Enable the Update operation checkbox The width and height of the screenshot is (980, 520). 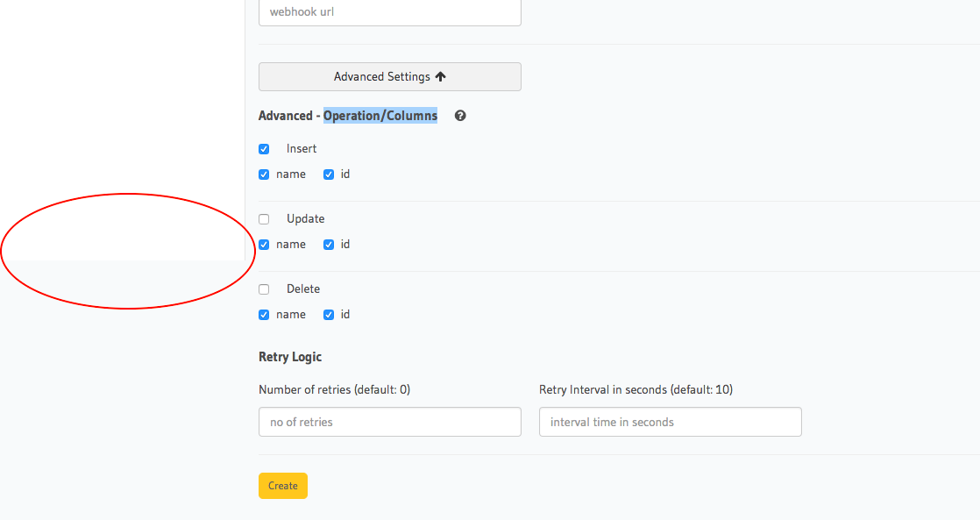tap(264, 218)
